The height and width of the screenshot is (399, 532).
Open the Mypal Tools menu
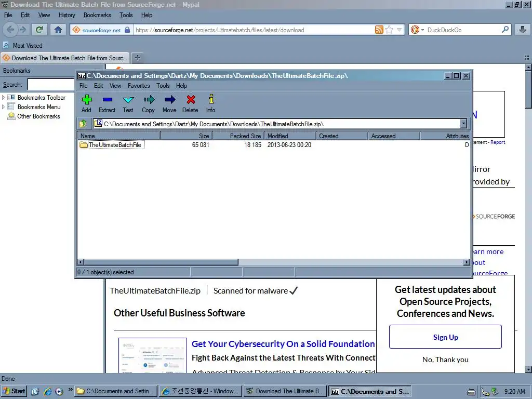[x=126, y=15]
